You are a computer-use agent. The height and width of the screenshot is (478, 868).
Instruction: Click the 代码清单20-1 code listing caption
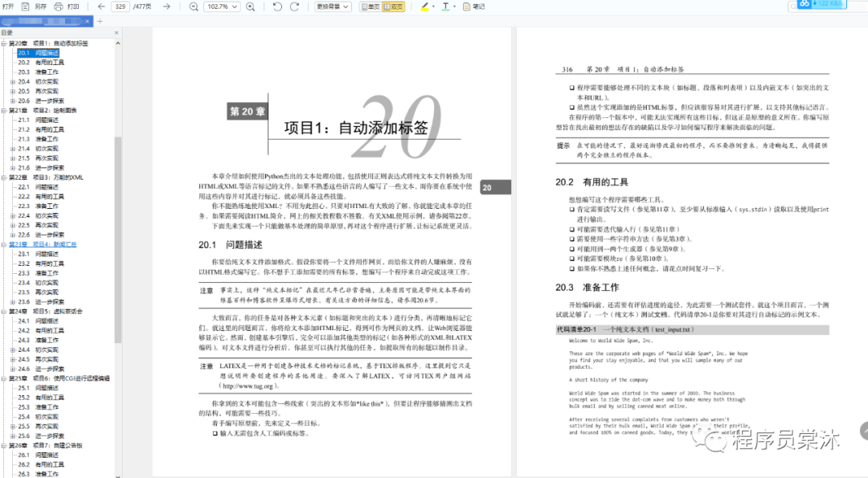click(x=692, y=329)
